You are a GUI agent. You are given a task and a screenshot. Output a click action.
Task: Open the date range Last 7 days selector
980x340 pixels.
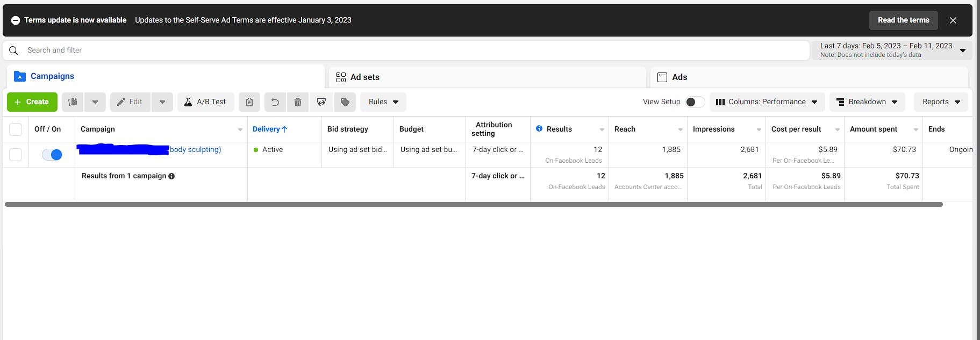click(x=891, y=50)
